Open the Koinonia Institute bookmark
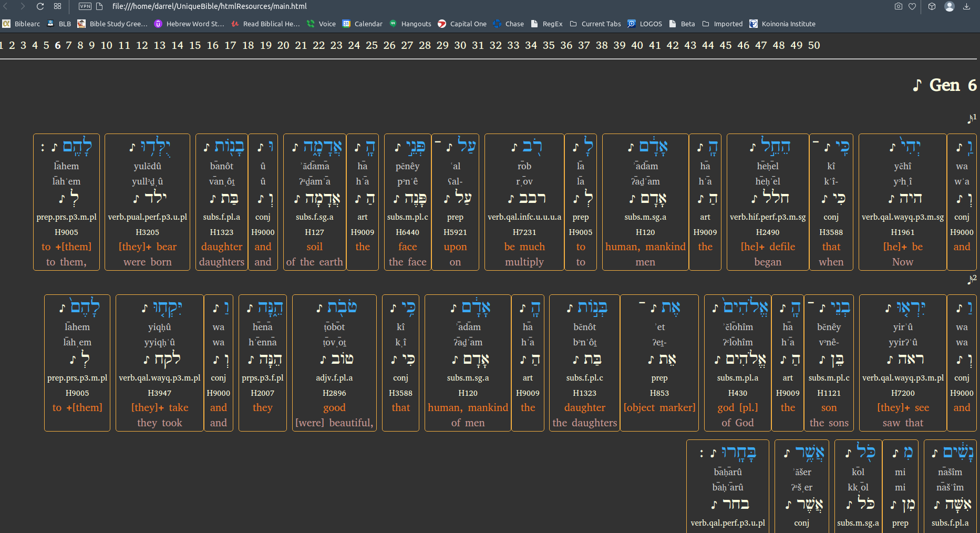This screenshot has width=980, height=533. (783, 24)
